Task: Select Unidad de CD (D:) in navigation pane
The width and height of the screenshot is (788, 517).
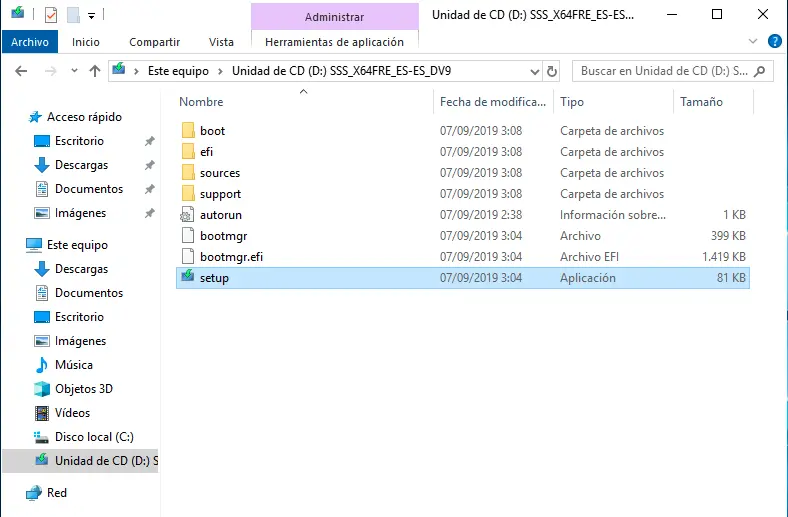Action: tap(80, 461)
